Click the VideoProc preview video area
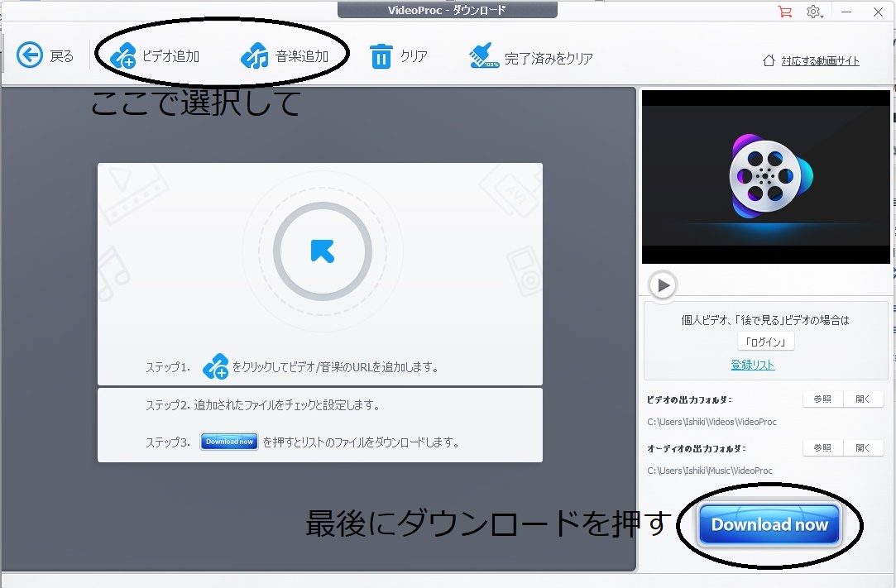This screenshot has height=588, width=896. [766, 177]
